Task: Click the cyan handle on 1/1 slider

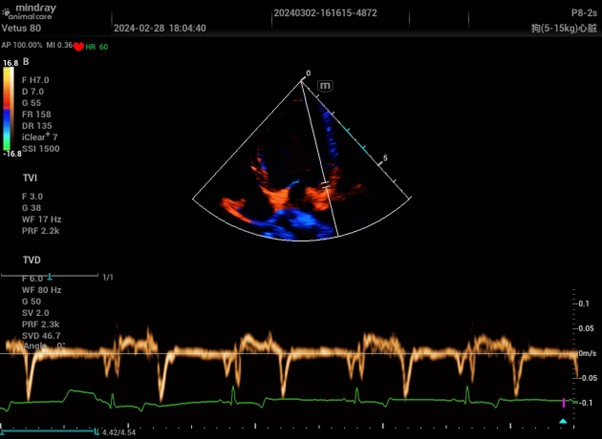Action: tap(50, 275)
